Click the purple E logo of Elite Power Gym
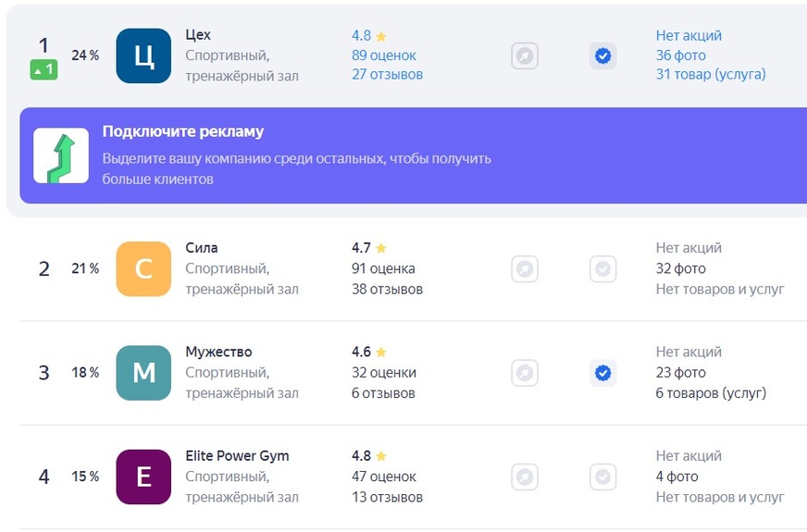Screen dimensions: 807x532 pyautogui.click(x=143, y=476)
